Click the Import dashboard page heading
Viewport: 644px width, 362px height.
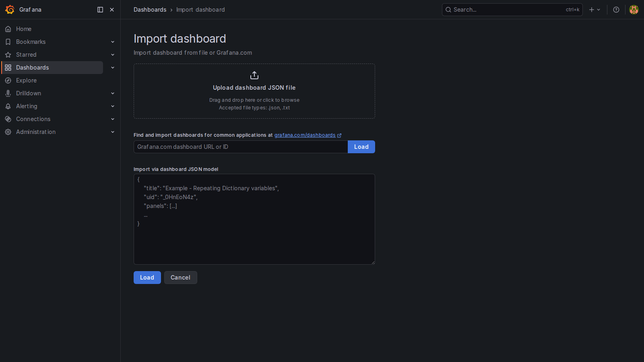pyautogui.click(x=180, y=39)
